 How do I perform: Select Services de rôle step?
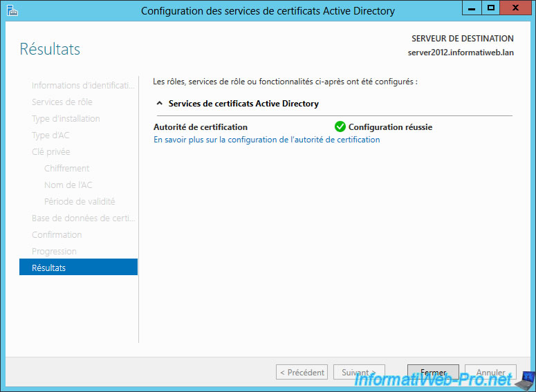click(x=62, y=102)
